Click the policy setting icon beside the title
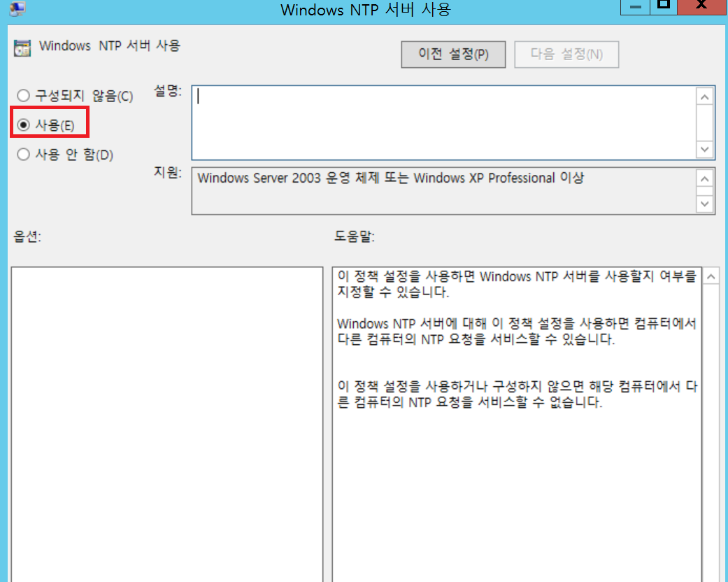 click(x=22, y=48)
